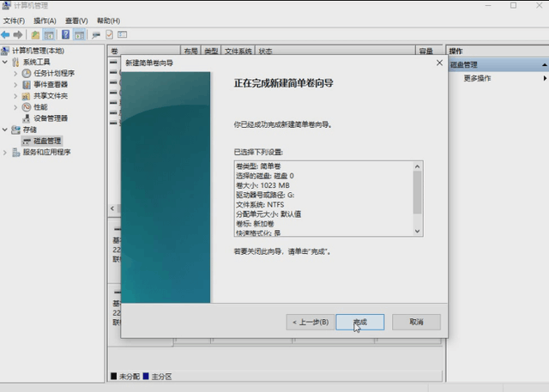Expand the 性能 node

tap(15, 107)
